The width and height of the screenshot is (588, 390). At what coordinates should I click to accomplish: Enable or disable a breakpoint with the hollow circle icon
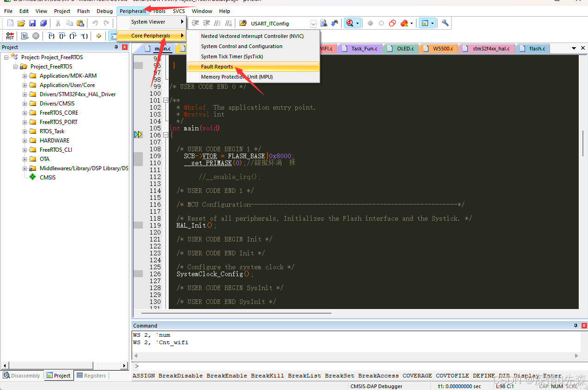381,23
